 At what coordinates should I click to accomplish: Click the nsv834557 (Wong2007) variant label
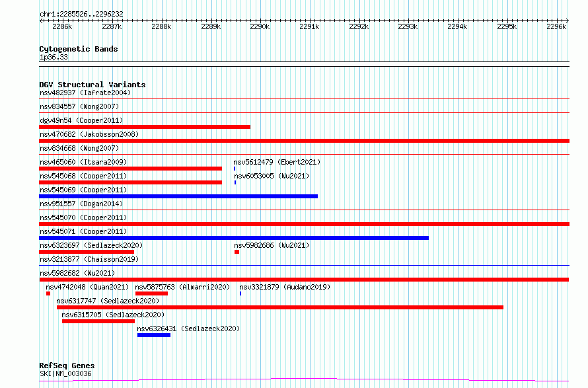(79, 106)
